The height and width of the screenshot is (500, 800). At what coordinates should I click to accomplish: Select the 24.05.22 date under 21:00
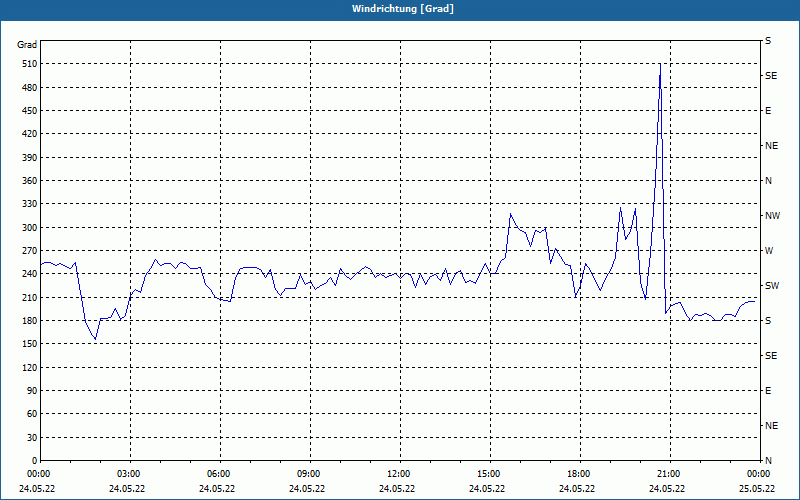click(x=666, y=489)
